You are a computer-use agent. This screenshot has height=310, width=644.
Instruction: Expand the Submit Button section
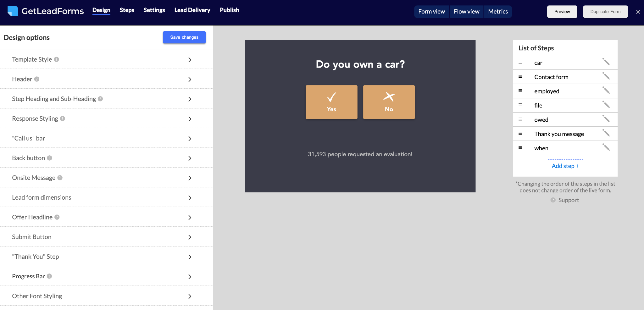point(190,237)
